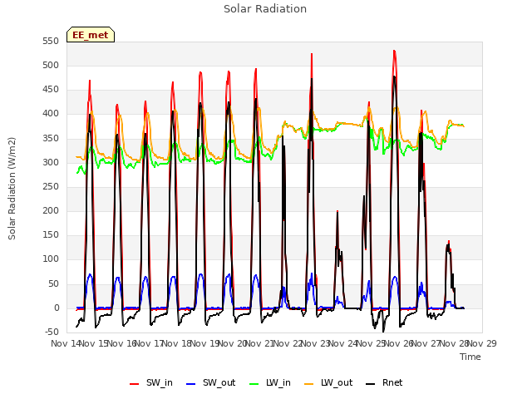The height and width of the screenshot is (399, 532).
Task: Click the red SW_in legend swatch
Action: coord(135,384)
